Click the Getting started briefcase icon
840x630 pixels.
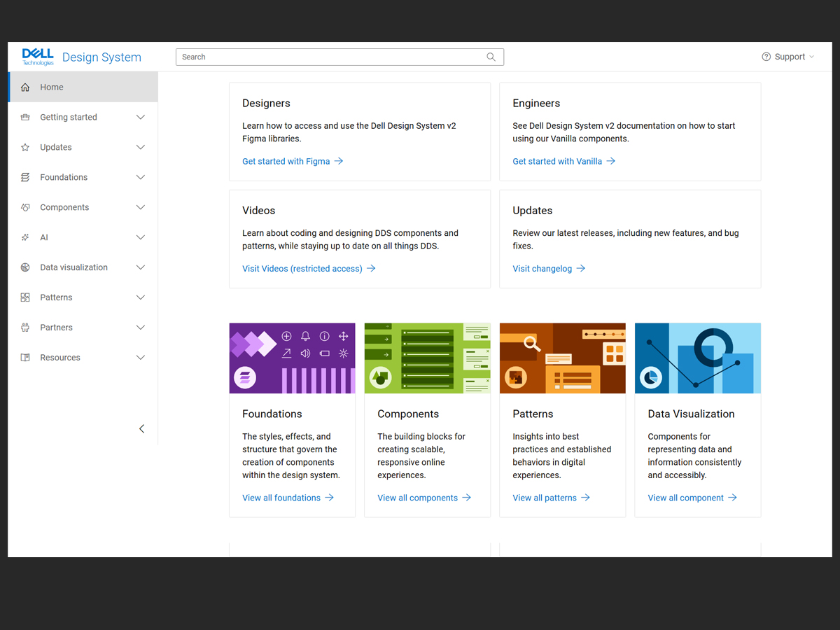[25, 118]
